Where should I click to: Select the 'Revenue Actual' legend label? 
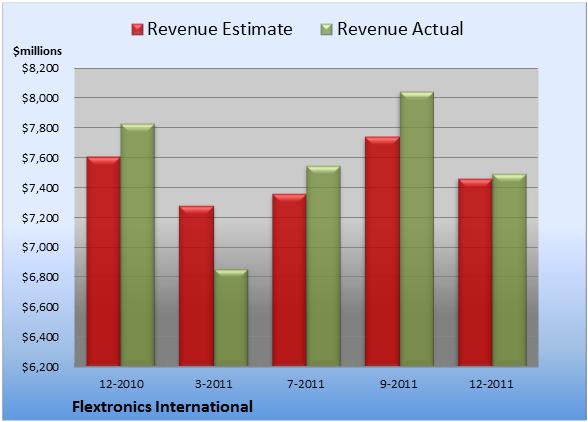[400, 29]
